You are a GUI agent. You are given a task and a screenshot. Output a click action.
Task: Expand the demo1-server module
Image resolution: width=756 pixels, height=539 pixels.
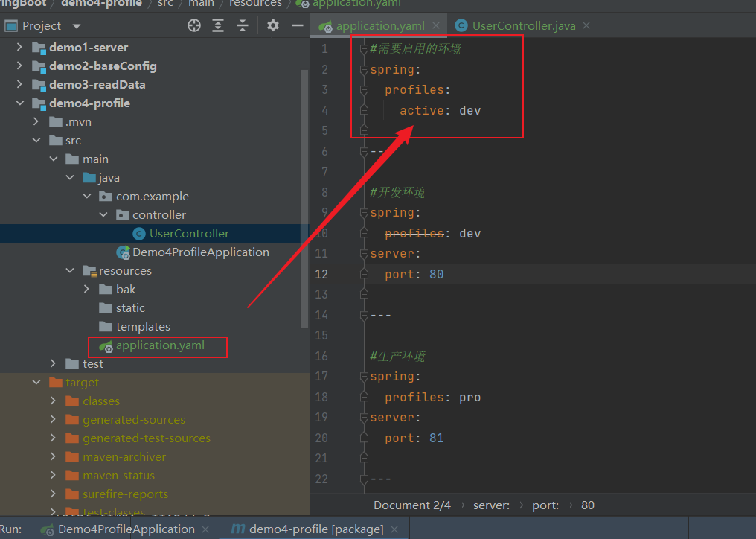click(x=19, y=47)
